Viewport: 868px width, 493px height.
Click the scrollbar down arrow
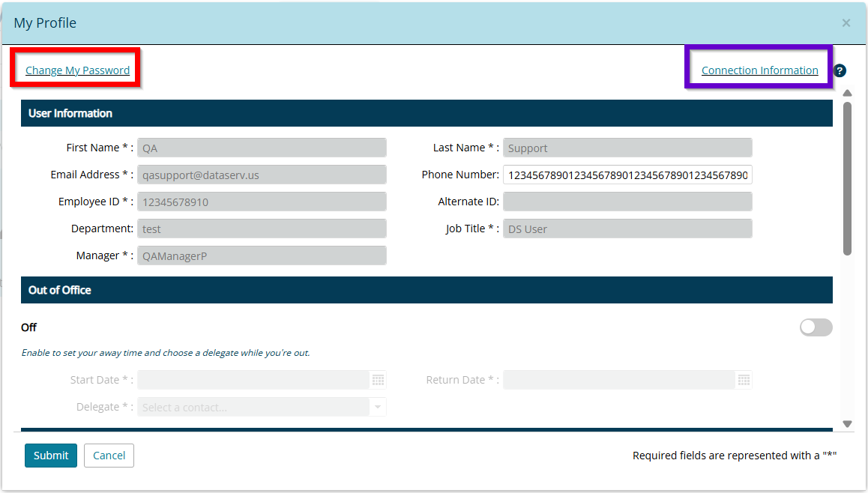click(847, 424)
